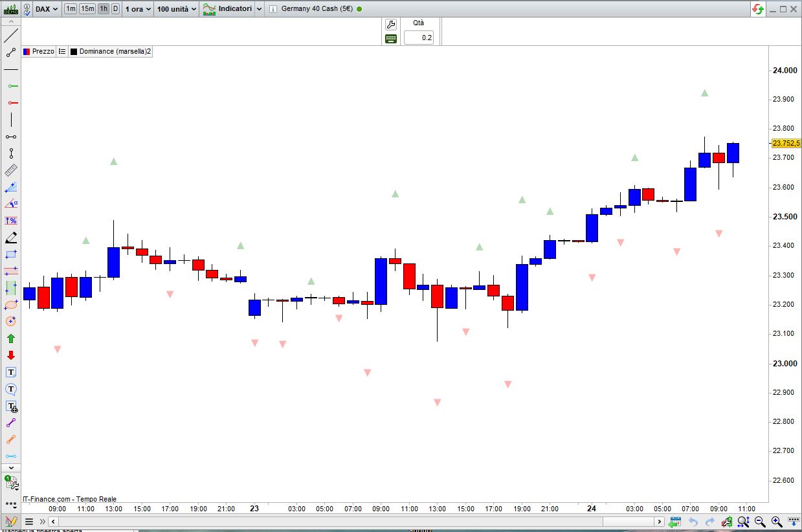Open the refresh icon in title bar

[757, 9]
